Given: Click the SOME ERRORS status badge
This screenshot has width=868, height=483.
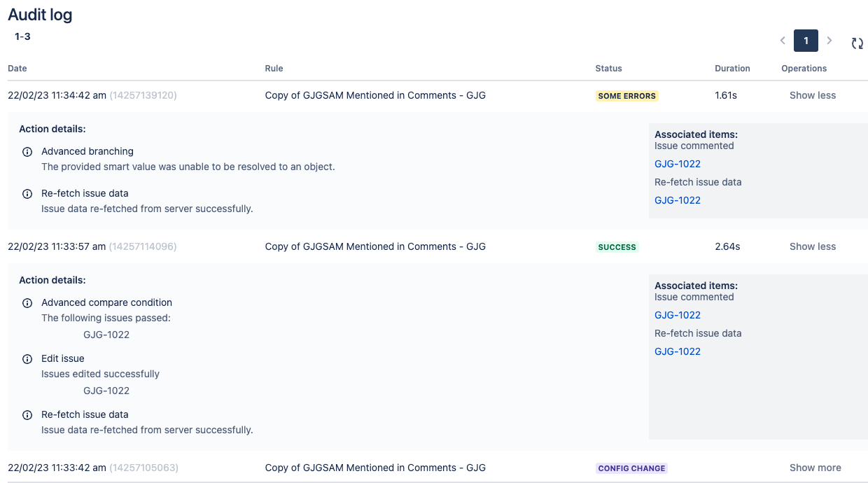Looking at the screenshot, I should 626,96.
